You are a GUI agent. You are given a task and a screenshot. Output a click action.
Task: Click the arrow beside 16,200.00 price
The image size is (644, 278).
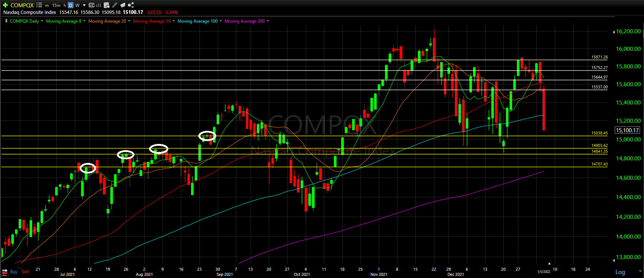pyautogui.click(x=614, y=32)
